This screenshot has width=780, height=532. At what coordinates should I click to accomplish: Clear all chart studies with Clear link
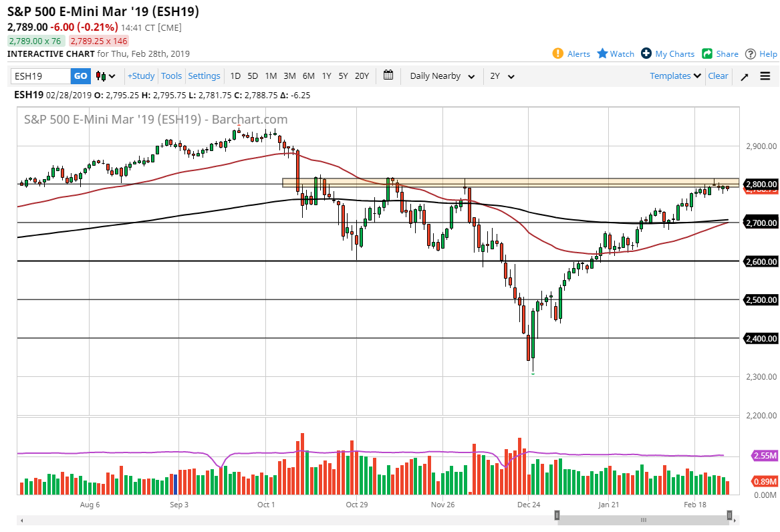(x=718, y=76)
